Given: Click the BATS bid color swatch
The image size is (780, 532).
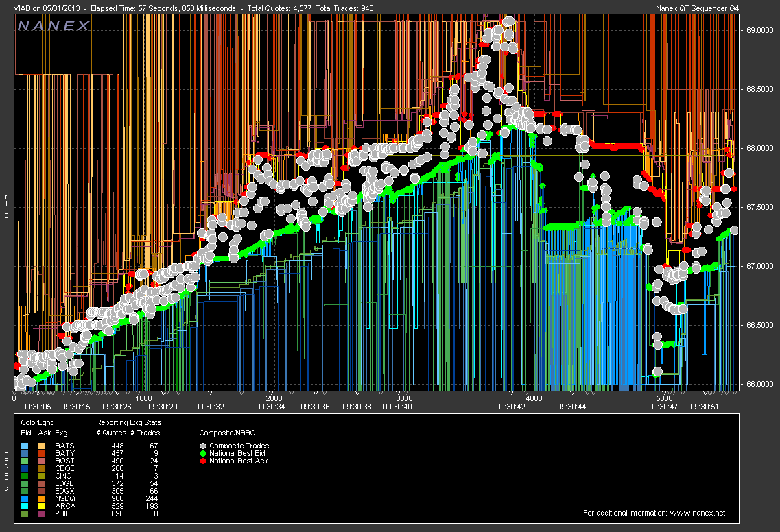Looking at the screenshot, I should [x=25, y=446].
